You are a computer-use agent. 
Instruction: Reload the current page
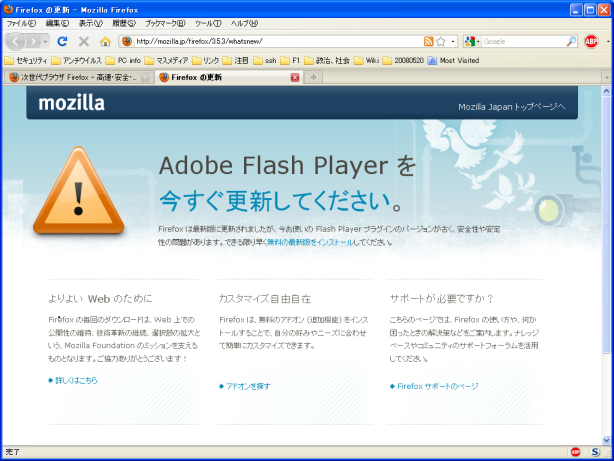[x=62, y=41]
